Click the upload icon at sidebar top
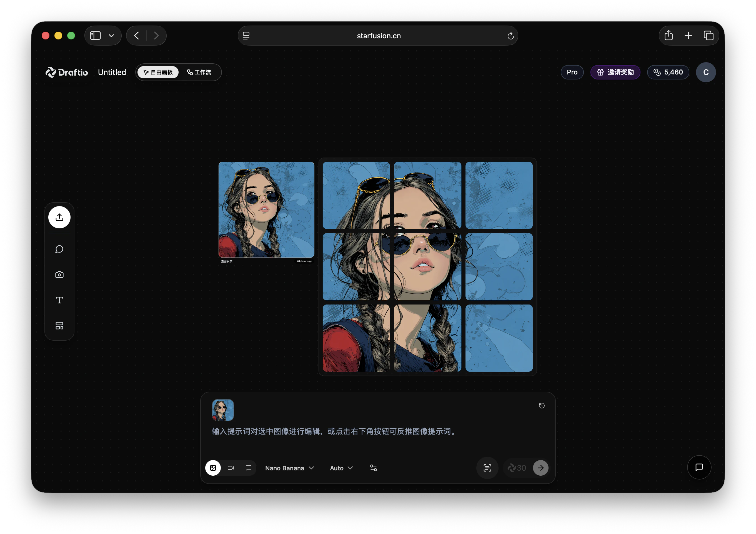Viewport: 756px width, 534px height. (59, 217)
